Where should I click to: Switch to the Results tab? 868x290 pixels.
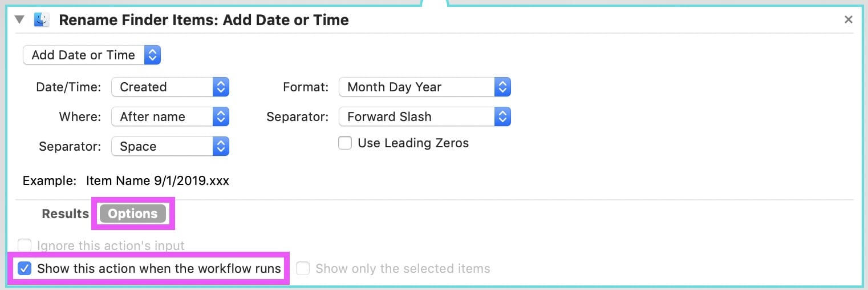[65, 214]
